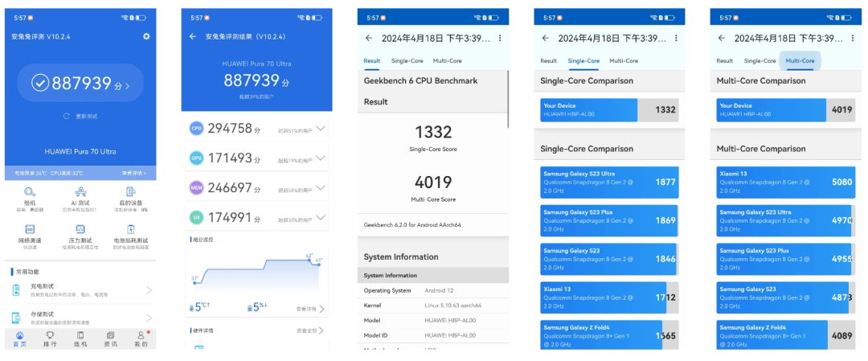This screenshot has width=868, height=361.
Task: Open overflow menu on Geekbench Single-Core screen
Action: pos(676,39)
